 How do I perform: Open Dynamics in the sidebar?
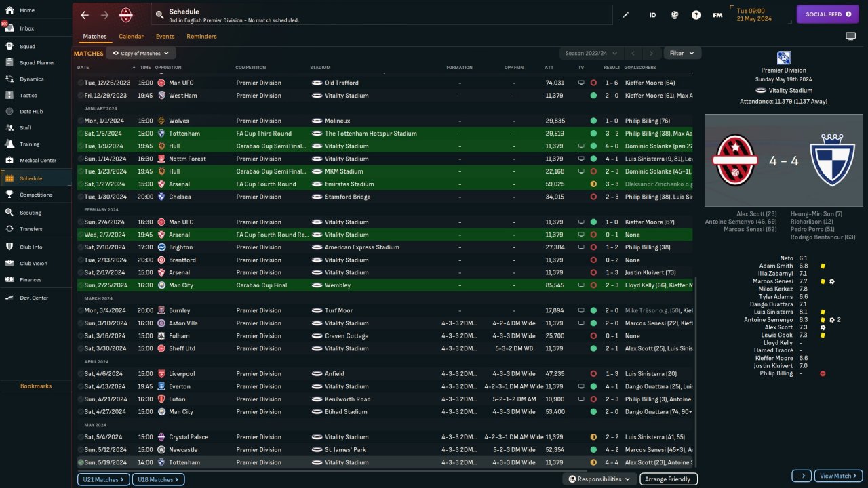[x=35, y=79]
